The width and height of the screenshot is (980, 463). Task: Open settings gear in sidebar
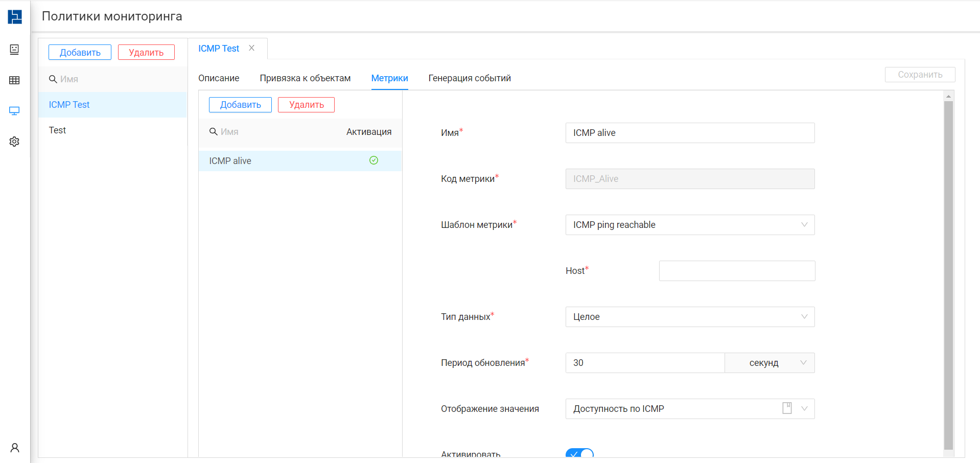pos(14,142)
